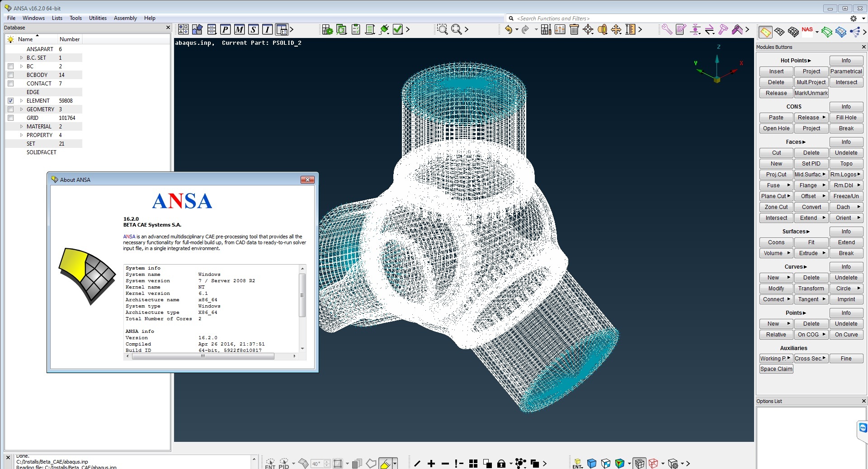Click the Undo arrow icon

point(509,30)
